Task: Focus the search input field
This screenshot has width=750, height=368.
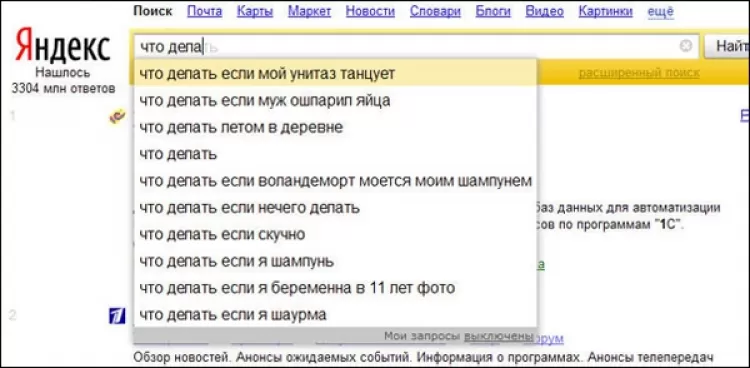Action: (415, 46)
